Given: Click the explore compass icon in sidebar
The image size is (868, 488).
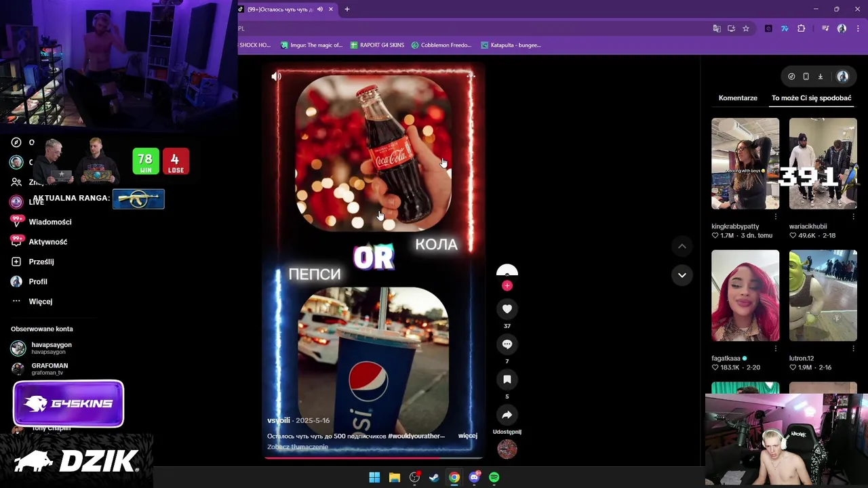Looking at the screenshot, I should [16, 142].
